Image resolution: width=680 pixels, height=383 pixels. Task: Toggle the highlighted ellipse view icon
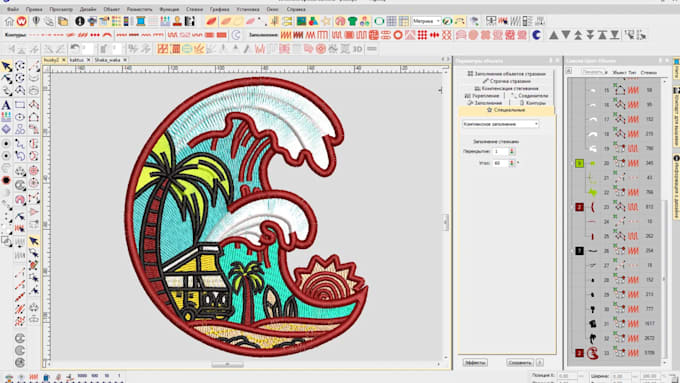(187, 49)
